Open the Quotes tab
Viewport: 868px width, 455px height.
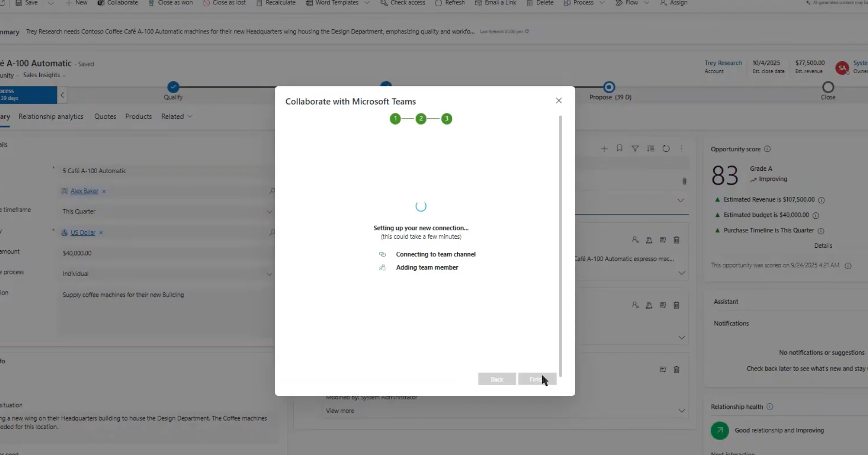105,116
